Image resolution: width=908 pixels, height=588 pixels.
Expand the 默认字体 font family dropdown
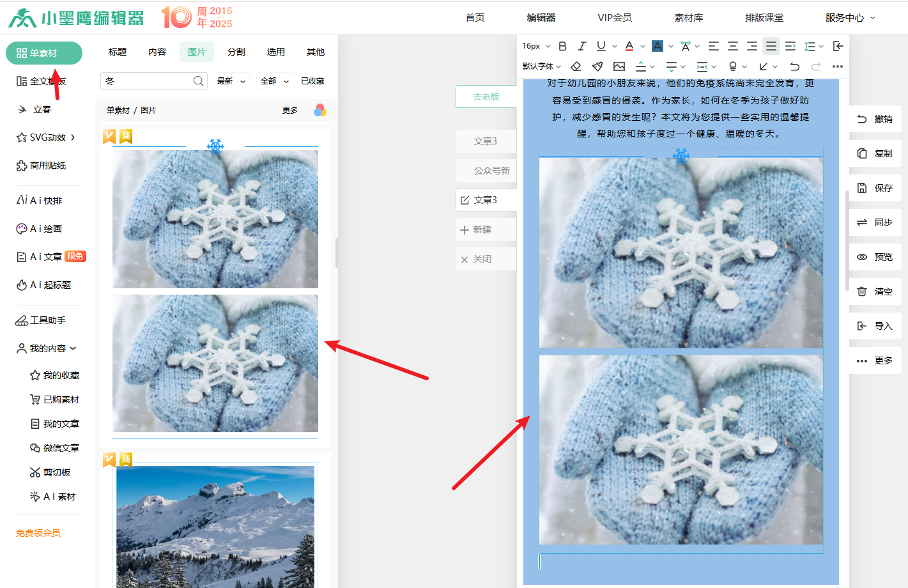point(541,66)
